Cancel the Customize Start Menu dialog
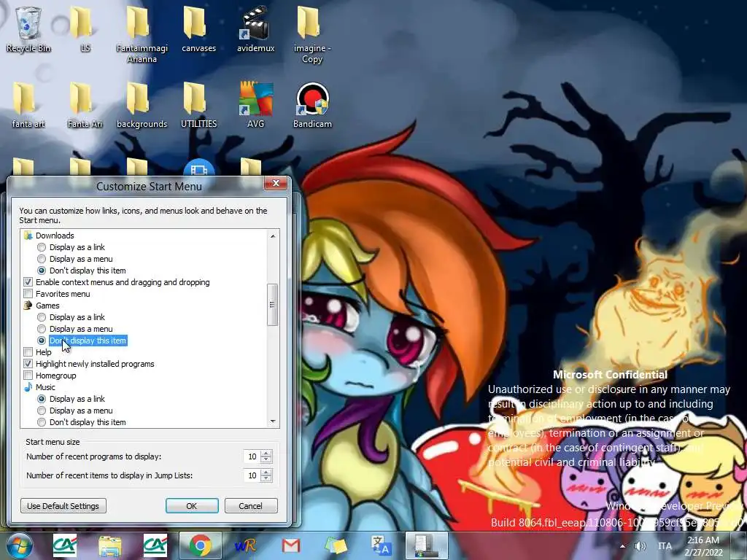Image resolution: width=747 pixels, height=560 pixels. pyautogui.click(x=251, y=506)
